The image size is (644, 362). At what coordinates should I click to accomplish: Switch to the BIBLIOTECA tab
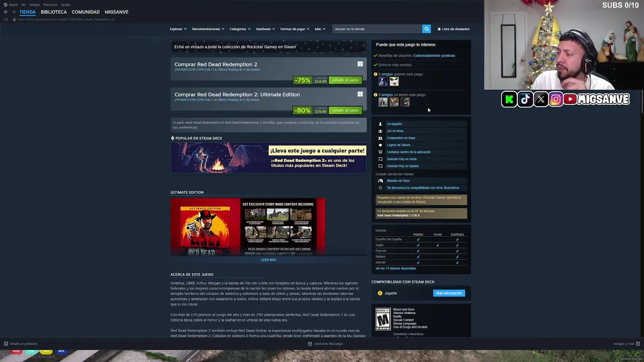[x=54, y=12]
